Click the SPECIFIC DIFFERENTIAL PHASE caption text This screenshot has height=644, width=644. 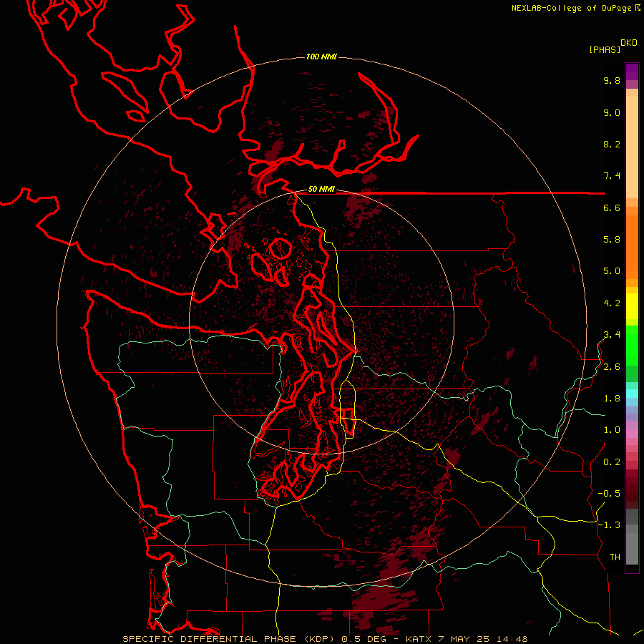[x=209, y=639]
